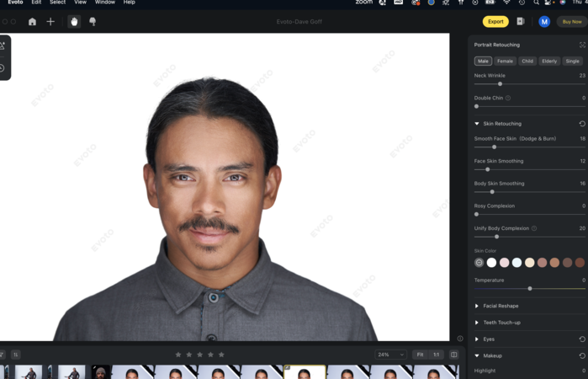Open the Select menu
Image resolution: width=588 pixels, height=379 pixels.
57,3
